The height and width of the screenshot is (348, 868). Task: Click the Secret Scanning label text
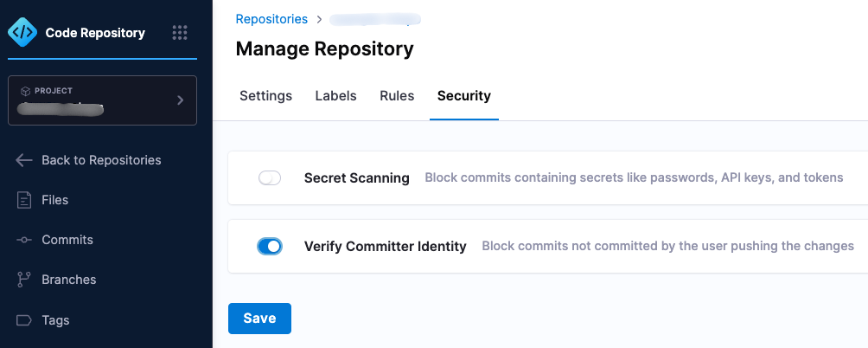pos(356,178)
